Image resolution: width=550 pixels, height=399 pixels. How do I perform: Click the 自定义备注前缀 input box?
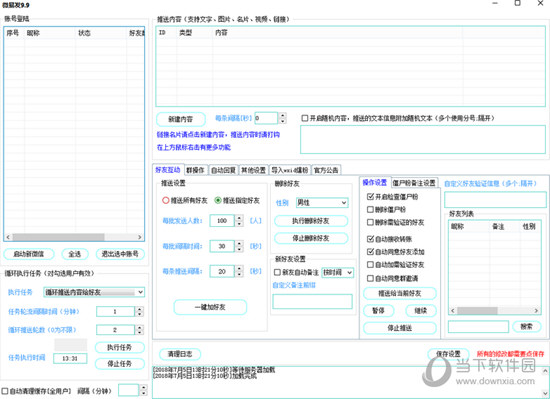312,302
